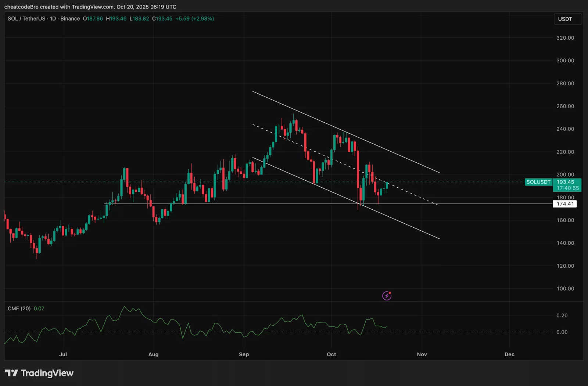
Task: Toggle the USDT currency button
Action: point(567,19)
